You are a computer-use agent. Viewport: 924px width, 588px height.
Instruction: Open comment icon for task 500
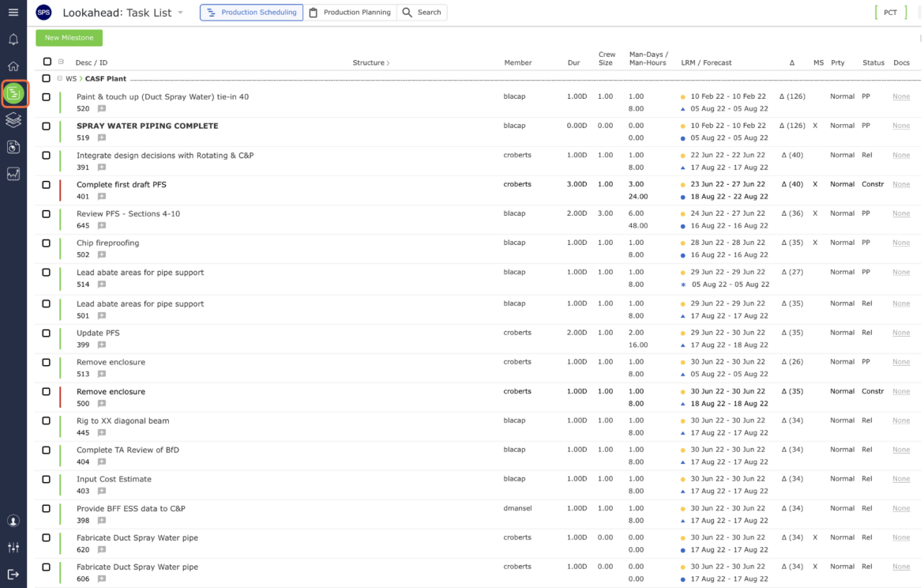(102, 403)
